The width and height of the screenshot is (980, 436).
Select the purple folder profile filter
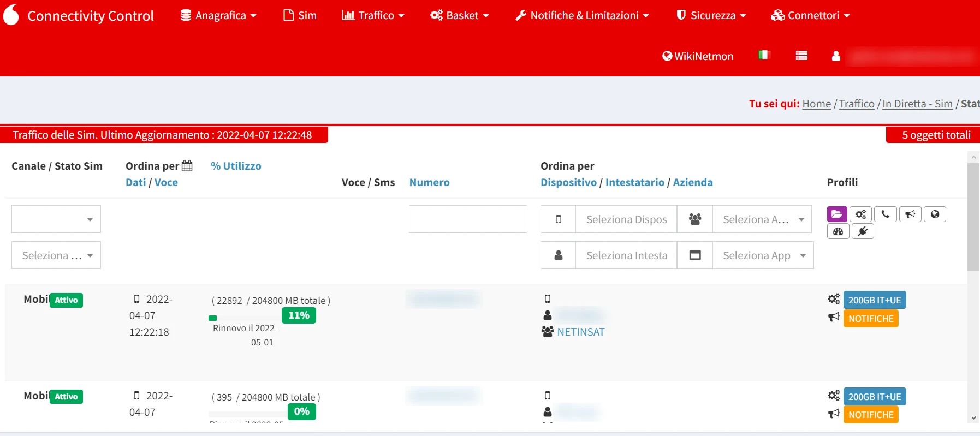837,214
